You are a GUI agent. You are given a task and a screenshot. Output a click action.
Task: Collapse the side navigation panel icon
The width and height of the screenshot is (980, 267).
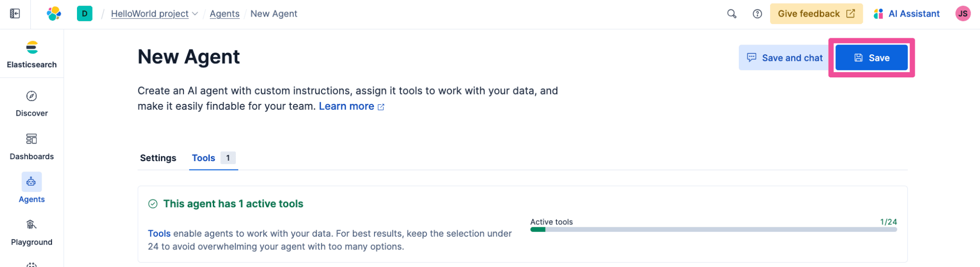(15, 14)
